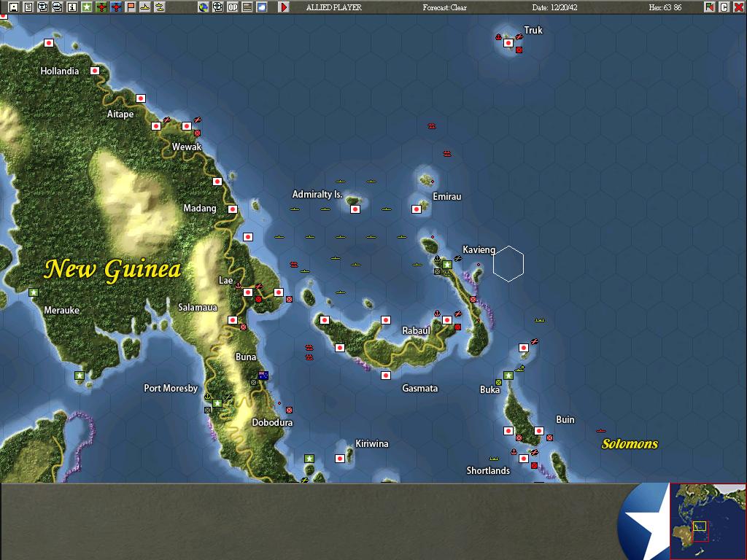Select the Allied green star base near Merauke
The height and width of the screenshot is (560, 747).
click(x=34, y=292)
